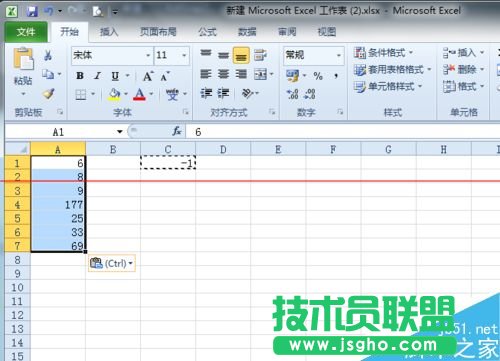
Task: Click 单元格样式 Cell Styles button
Action: point(388,87)
